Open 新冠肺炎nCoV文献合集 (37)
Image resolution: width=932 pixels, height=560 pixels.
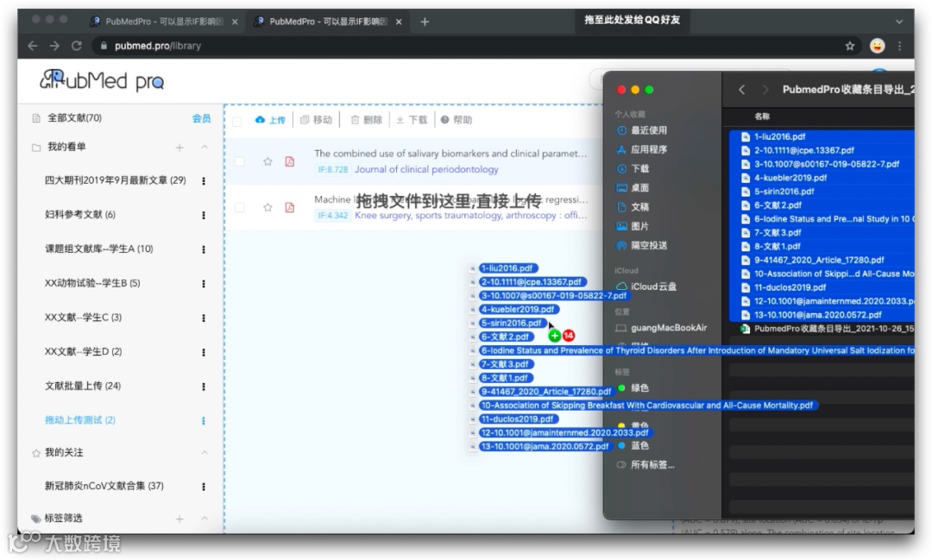(104, 486)
